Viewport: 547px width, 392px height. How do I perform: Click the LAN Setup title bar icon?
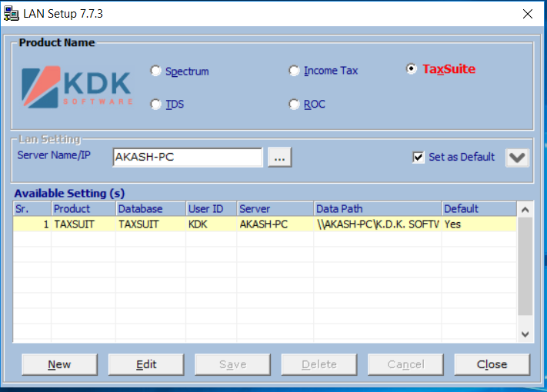11,14
